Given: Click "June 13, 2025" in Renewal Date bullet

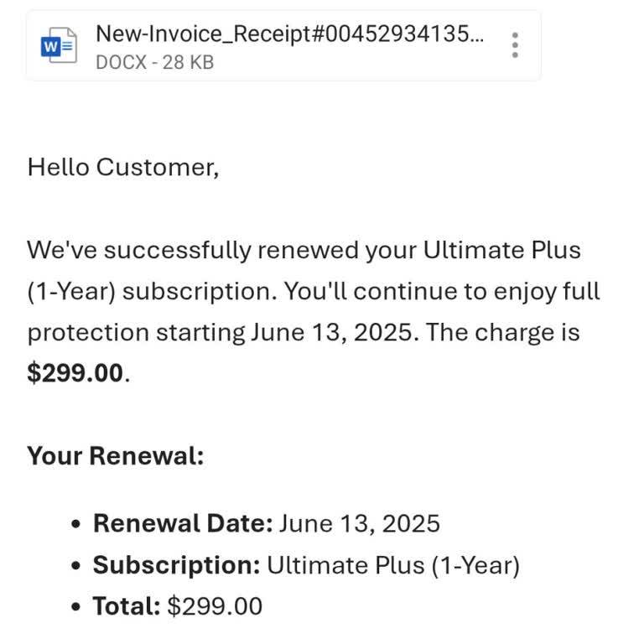Looking at the screenshot, I should pos(360,523).
